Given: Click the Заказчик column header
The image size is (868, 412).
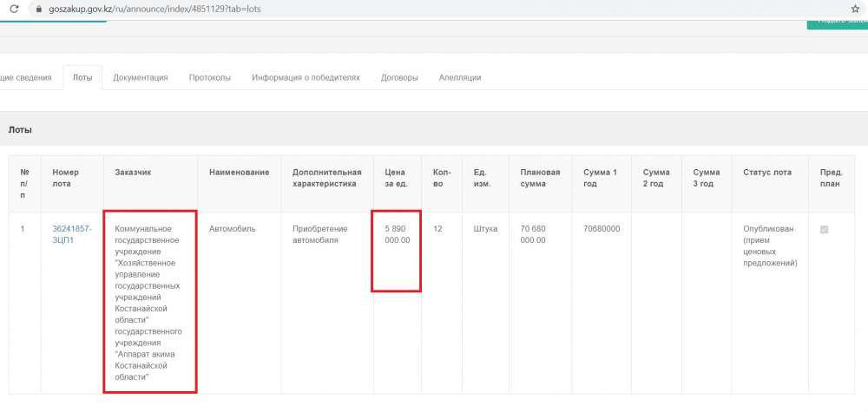Looking at the screenshot, I should coord(133,172).
